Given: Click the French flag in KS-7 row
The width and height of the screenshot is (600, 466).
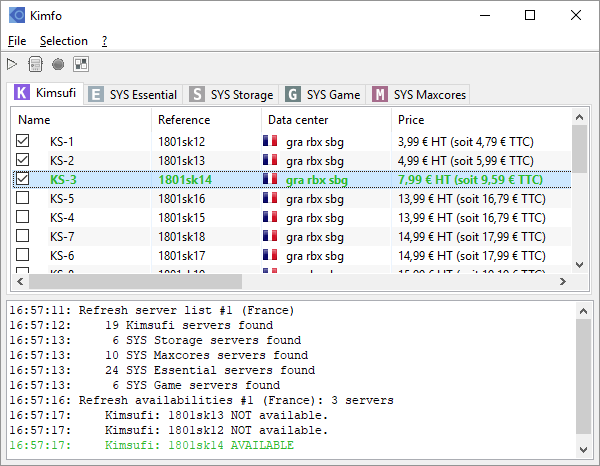Looking at the screenshot, I should [x=269, y=237].
